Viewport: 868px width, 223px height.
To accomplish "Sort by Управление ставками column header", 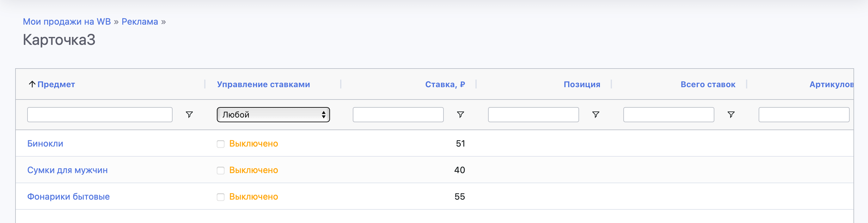I will (x=263, y=84).
